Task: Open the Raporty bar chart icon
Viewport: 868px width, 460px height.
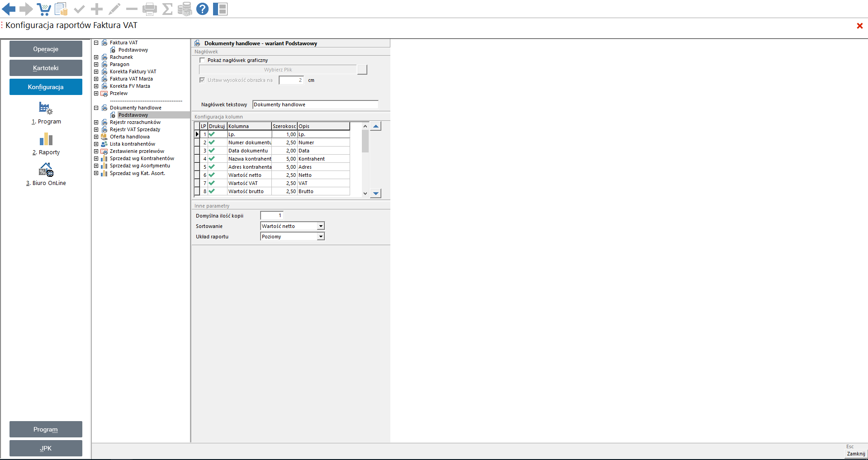Action: 46,139
